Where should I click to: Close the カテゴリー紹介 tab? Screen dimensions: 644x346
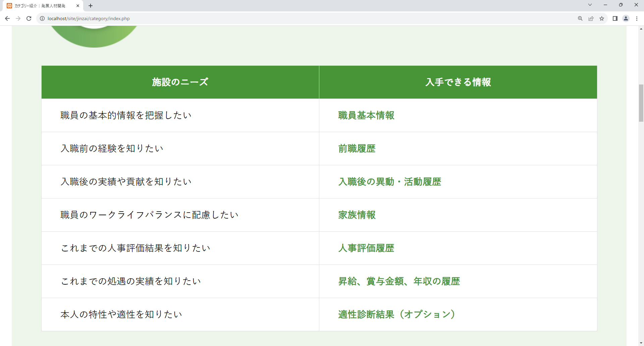point(78,6)
